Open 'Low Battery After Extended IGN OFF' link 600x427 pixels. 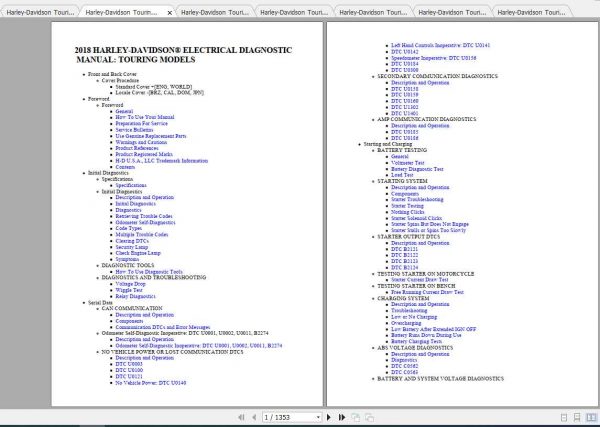(x=434, y=329)
